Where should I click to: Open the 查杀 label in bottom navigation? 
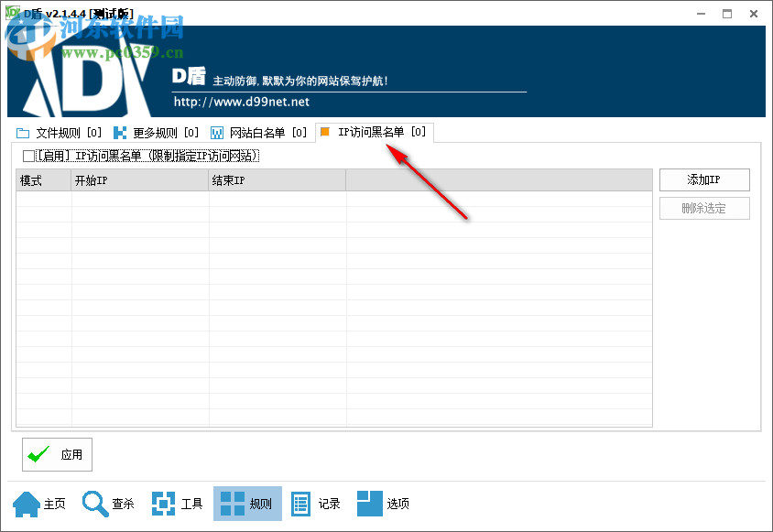124,504
